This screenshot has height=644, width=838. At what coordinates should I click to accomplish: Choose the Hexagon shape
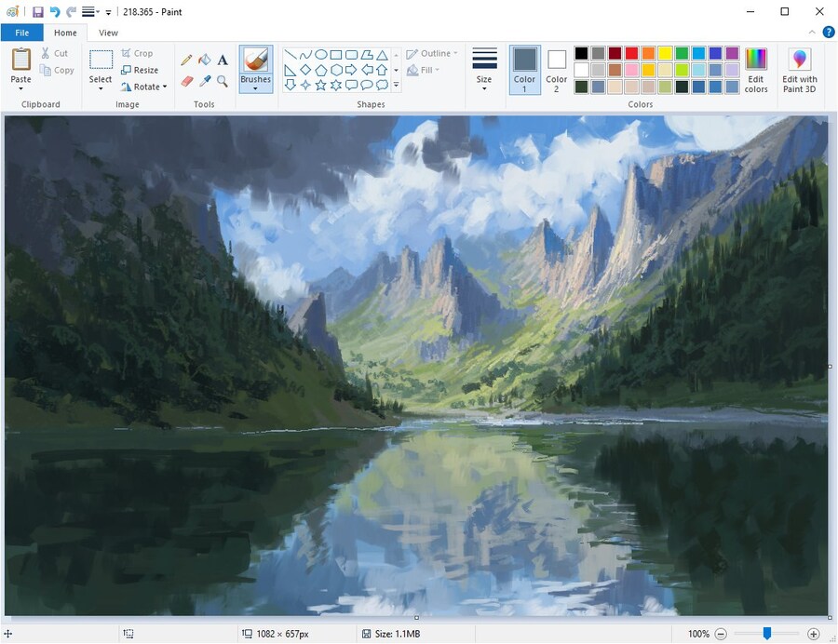pyautogui.click(x=335, y=70)
